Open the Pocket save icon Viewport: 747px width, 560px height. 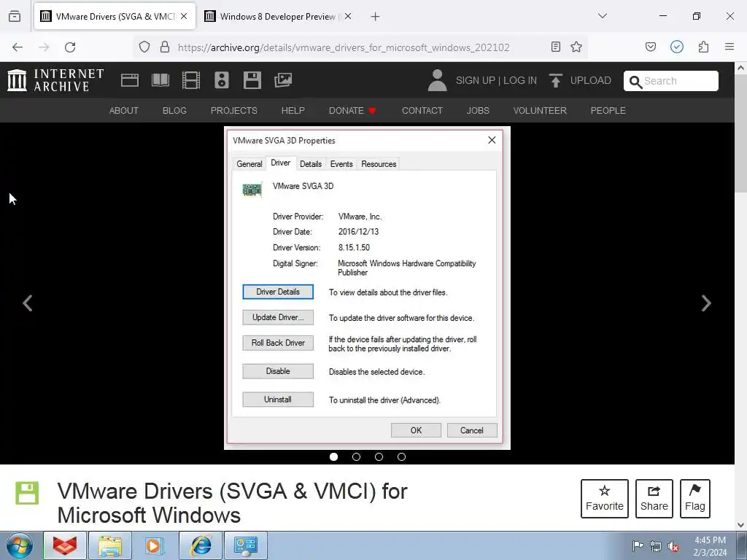click(650, 47)
